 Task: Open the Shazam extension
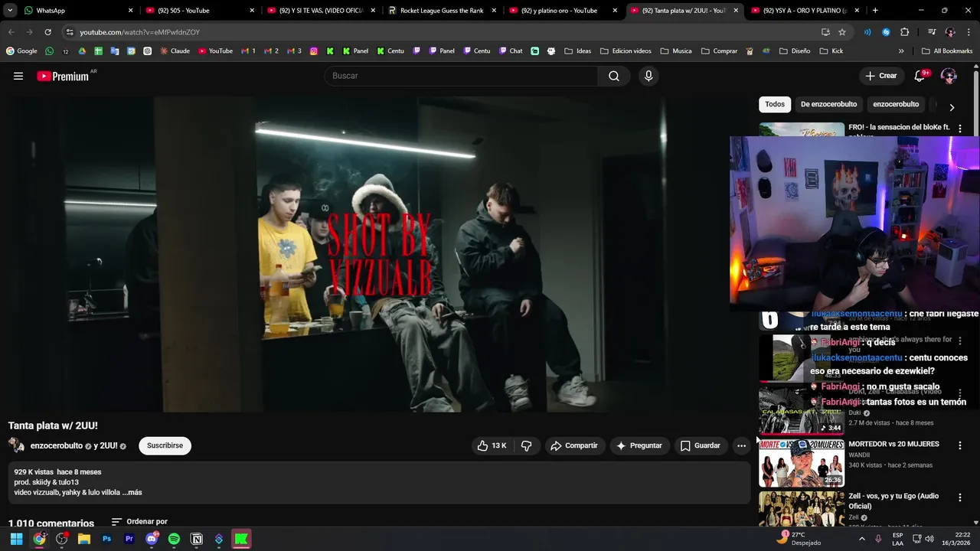coord(886,32)
